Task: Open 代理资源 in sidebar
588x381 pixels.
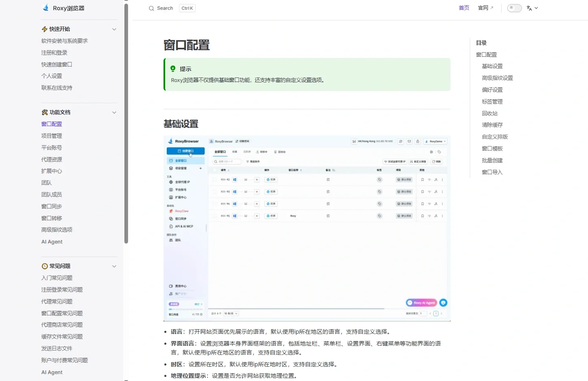Action: click(x=52, y=160)
